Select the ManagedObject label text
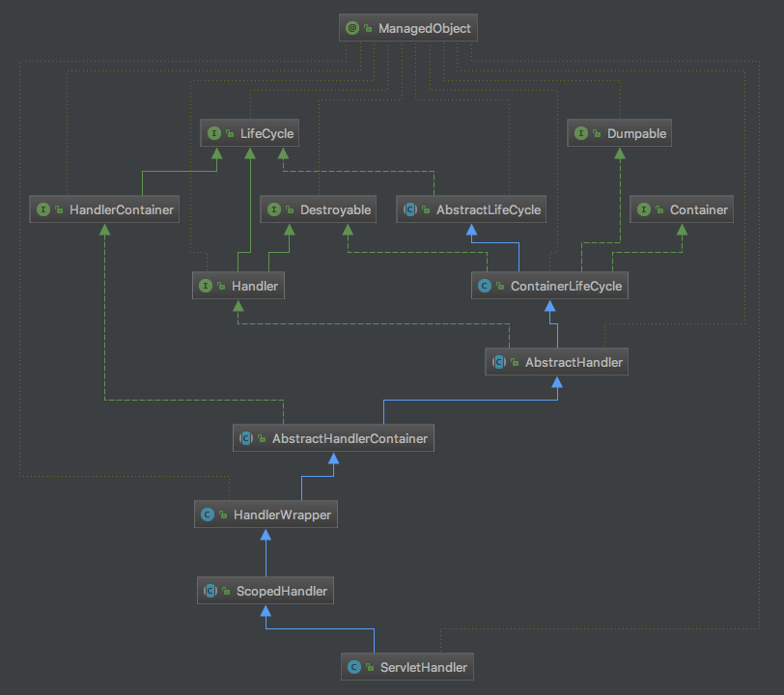Screen dimensions: 784x695 pyautogui.click(x=424, y=29)
